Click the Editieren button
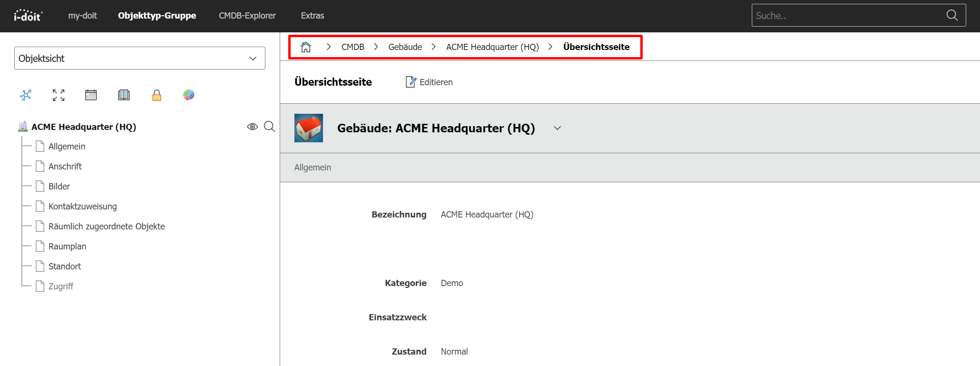980x366 pixels. tap(429, 82)
